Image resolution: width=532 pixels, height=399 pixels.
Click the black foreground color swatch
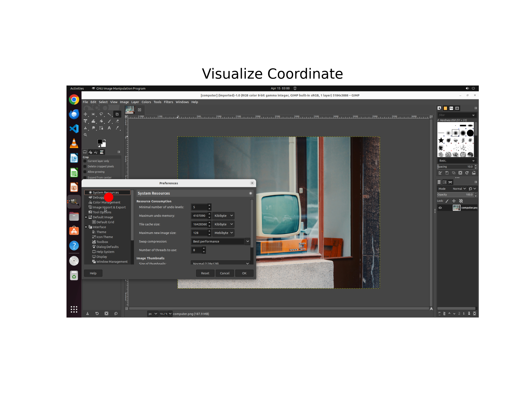tap(100, 141)
